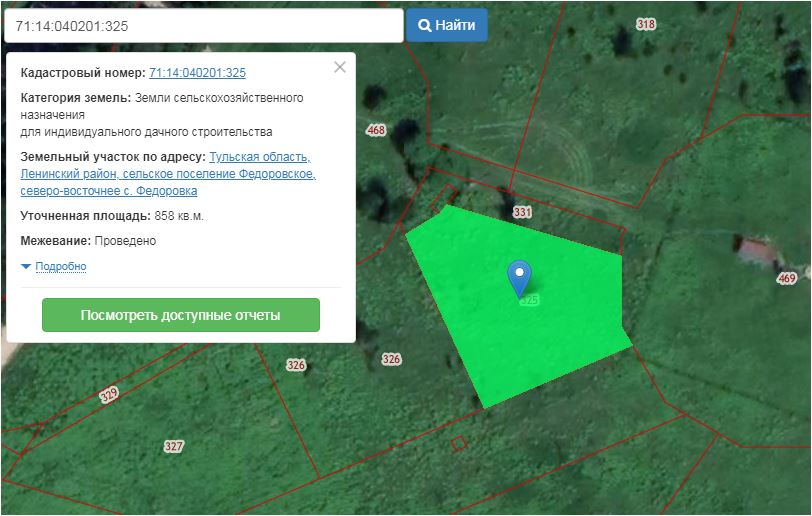Screen dimensions: 812x516
Task: Select parcel label 468 on map
Action: pos(376,131)
